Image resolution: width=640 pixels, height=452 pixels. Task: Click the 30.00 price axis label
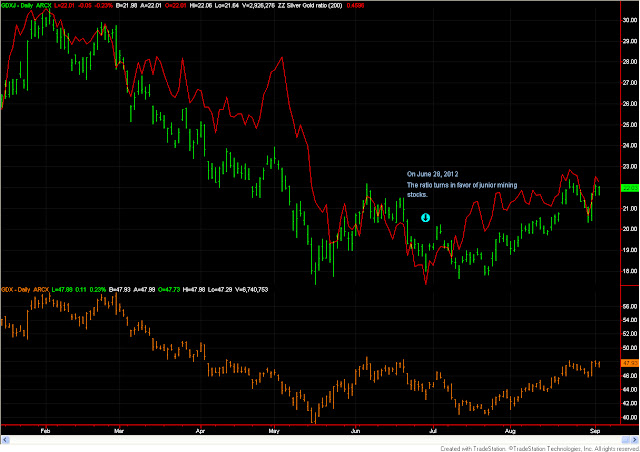click(630, 20)
